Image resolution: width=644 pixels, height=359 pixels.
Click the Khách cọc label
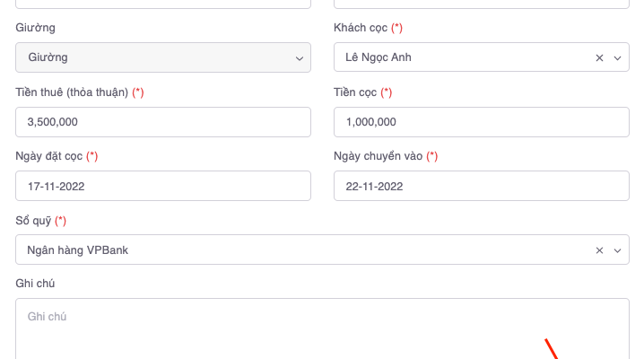[x=361, y=28]
